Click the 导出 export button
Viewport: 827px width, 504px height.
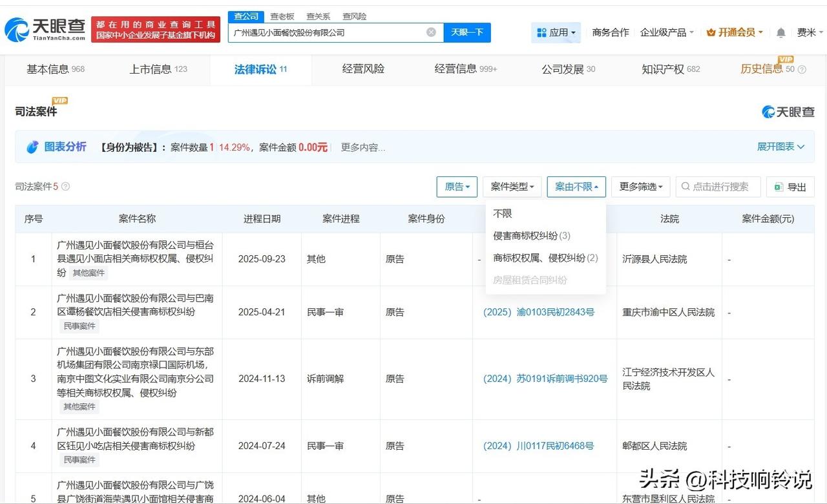point(790,187)
